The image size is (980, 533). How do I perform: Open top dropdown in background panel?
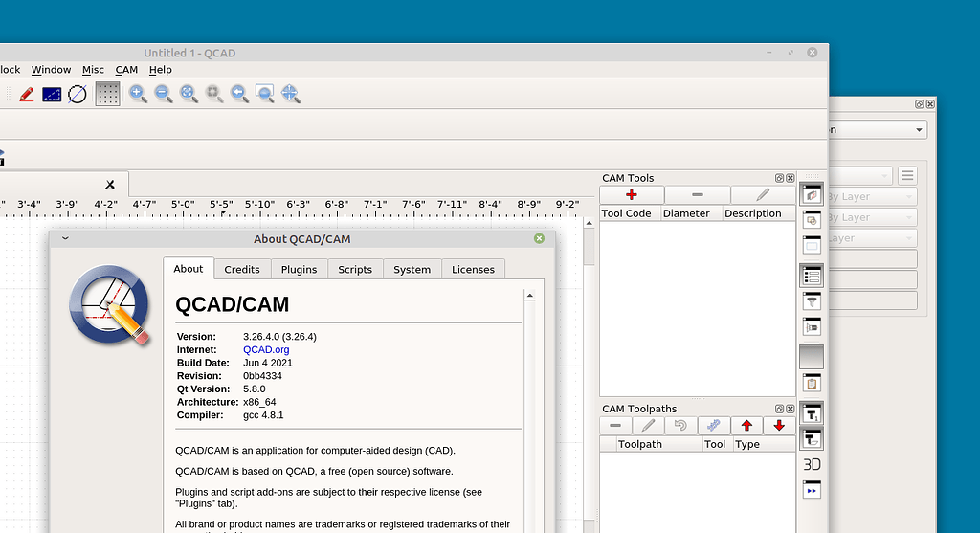[879, 129]
